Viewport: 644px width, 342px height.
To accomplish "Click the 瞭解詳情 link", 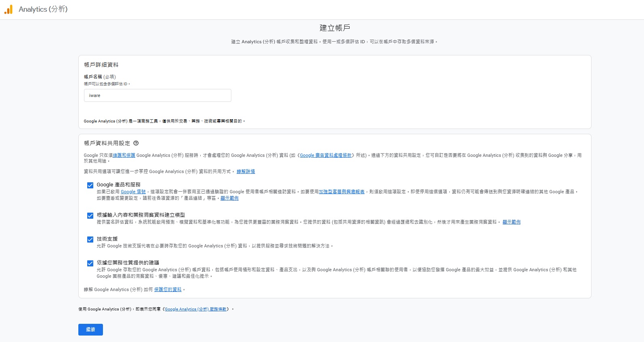I will 246,171.
